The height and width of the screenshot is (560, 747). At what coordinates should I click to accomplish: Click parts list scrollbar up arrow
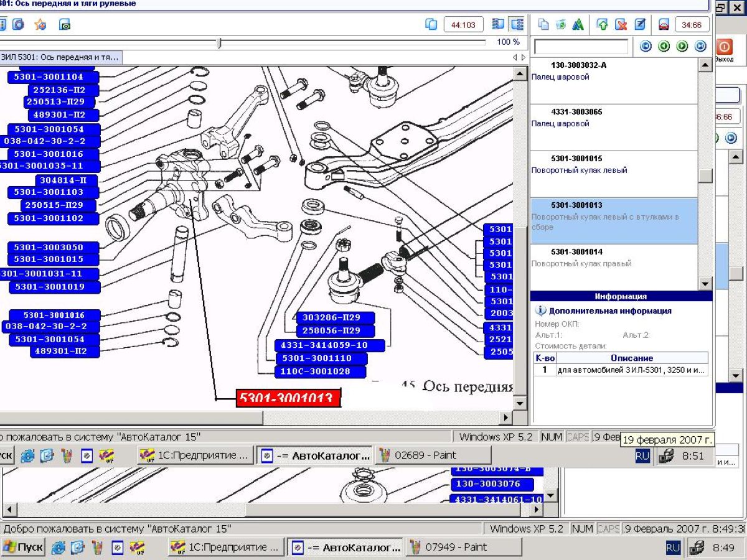[705, 65]
